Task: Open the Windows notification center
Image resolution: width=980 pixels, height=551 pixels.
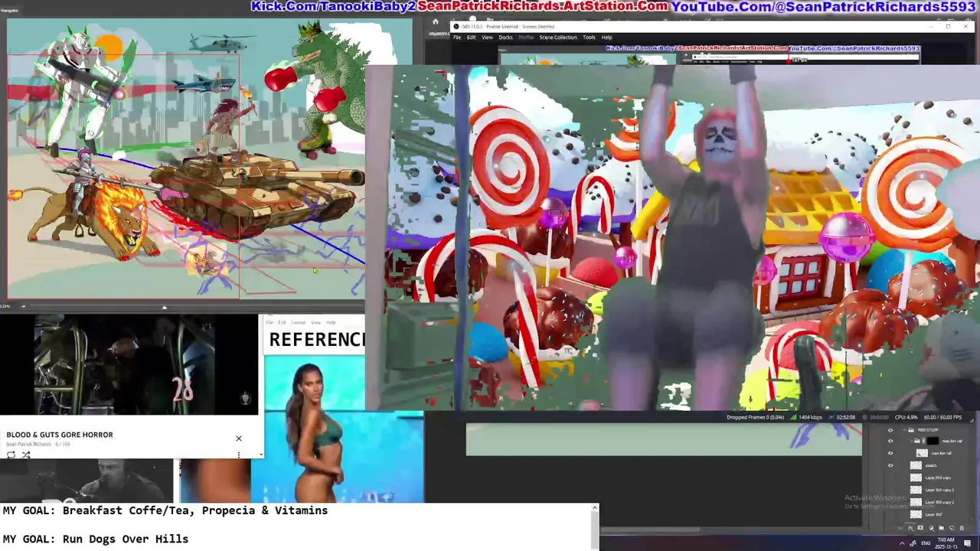Action: point(967,543)
